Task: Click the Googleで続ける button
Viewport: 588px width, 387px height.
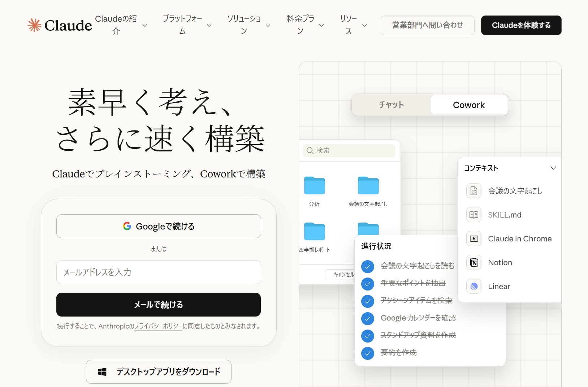Action: click(159, 226)
